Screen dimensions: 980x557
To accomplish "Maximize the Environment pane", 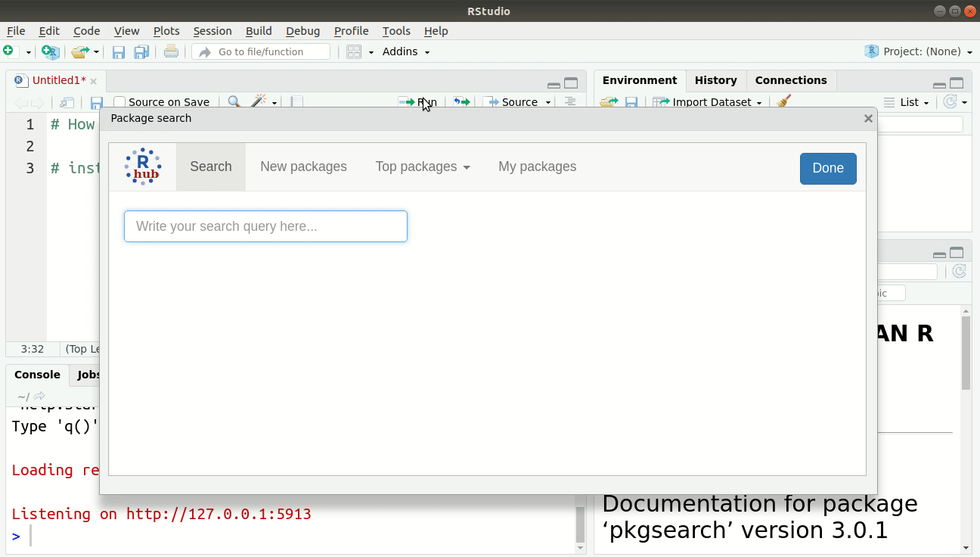I will [x=957, y=83].
